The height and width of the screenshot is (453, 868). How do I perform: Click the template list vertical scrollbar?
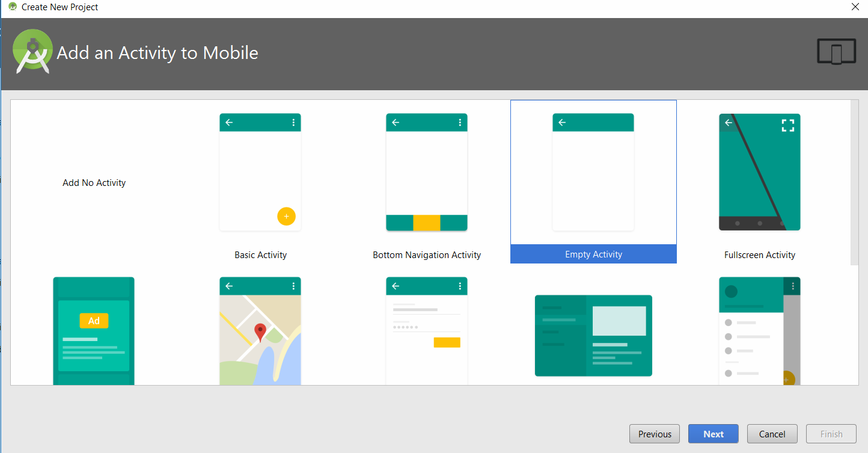click(855, 182)
